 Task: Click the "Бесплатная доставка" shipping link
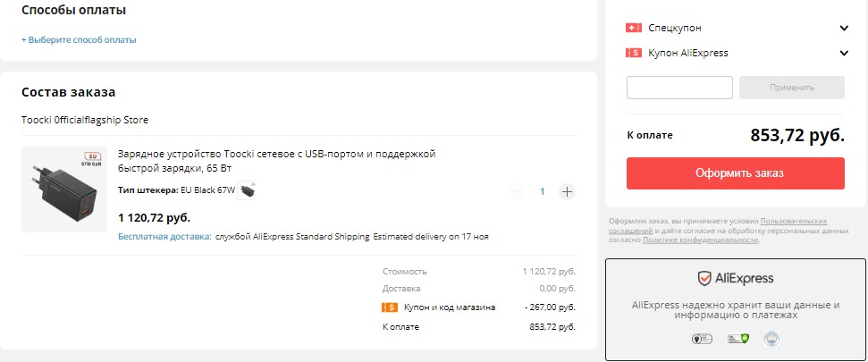[x=164, y=237]
